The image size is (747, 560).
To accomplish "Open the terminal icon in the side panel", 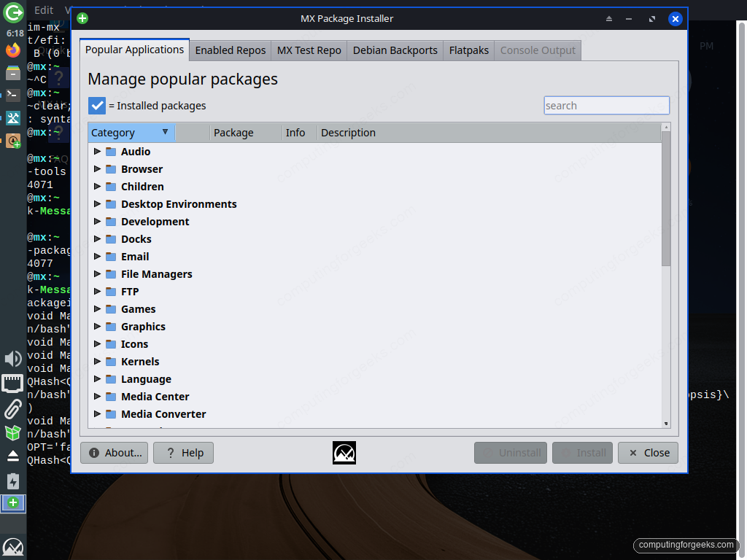I will coord(13,95).
